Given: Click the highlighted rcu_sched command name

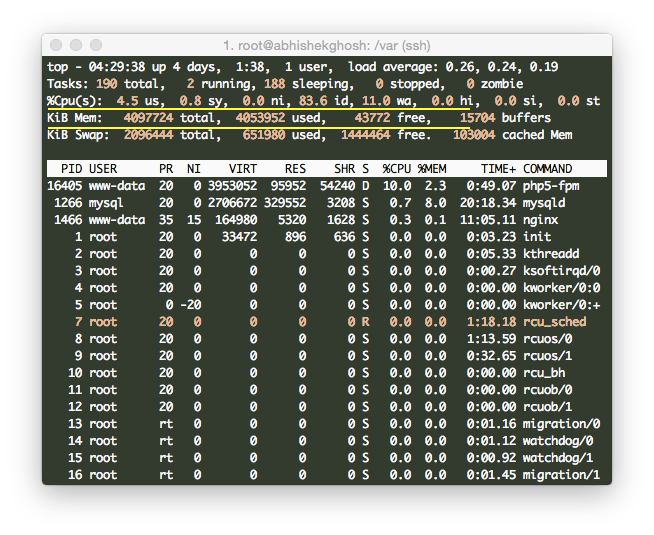Looking at the screenshot, I should (x=555, y=322).
